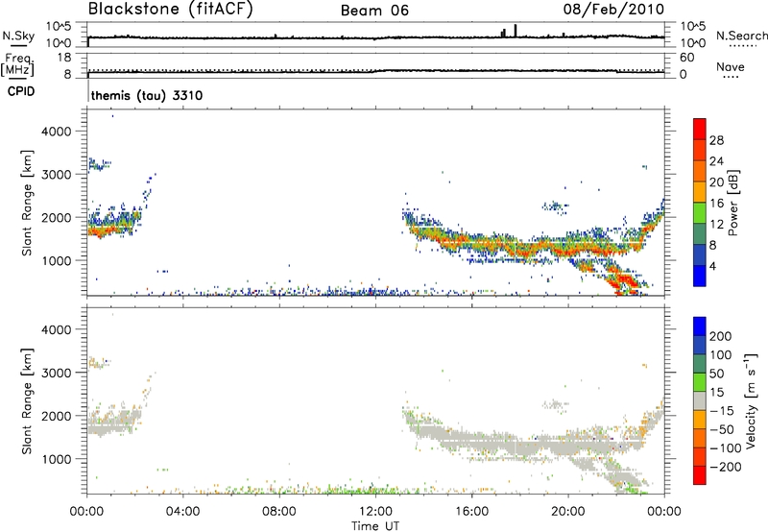Select the 'CPID' row label
The image size is (768, 532).
tap(20, 91)
